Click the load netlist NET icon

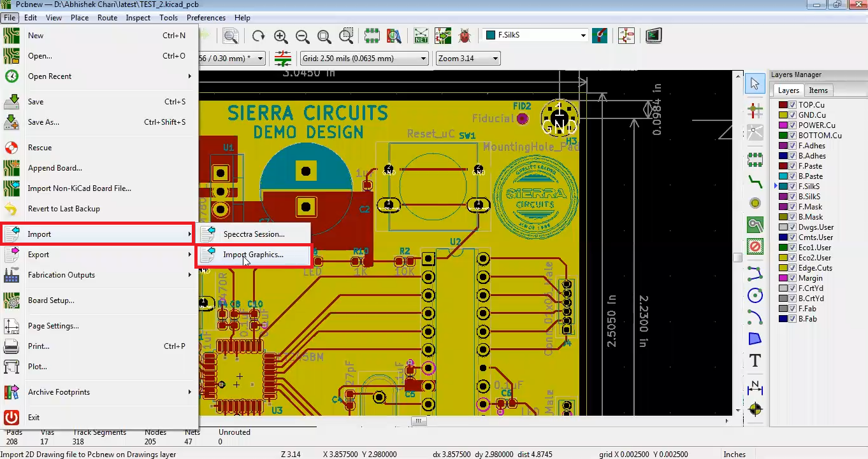(x=421, y=36)
